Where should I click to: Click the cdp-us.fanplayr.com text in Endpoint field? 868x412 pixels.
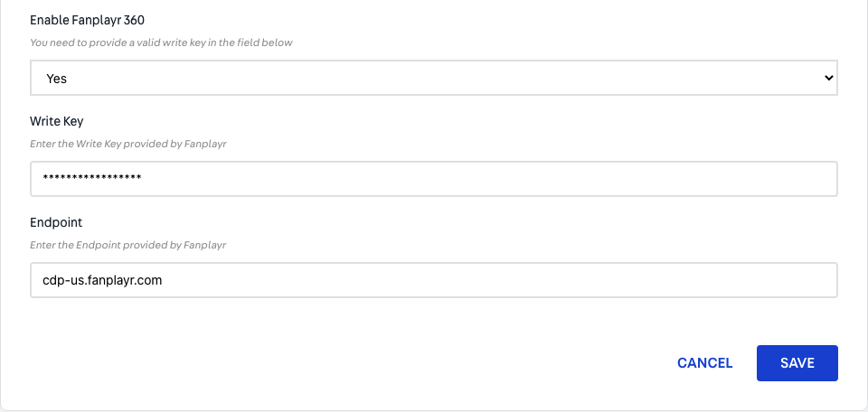102,280
